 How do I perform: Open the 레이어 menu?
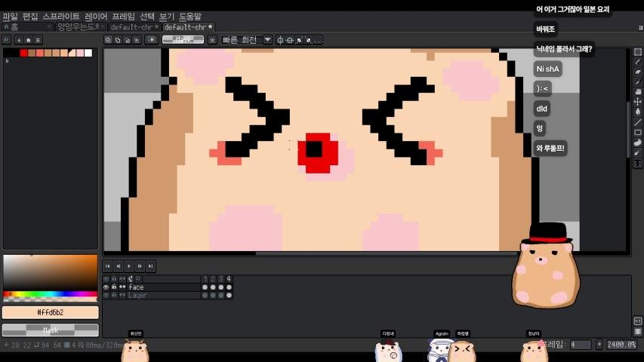96,17
